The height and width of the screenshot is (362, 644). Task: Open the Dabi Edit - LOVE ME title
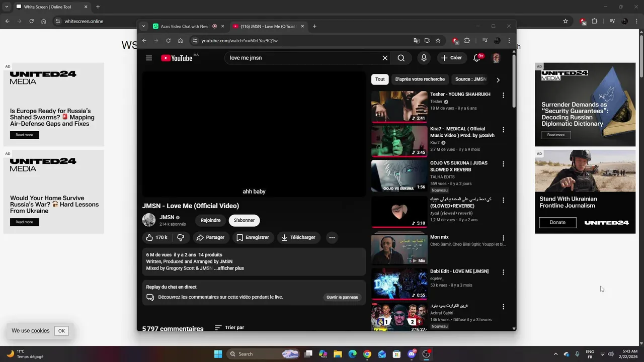[x=459, y=271]
